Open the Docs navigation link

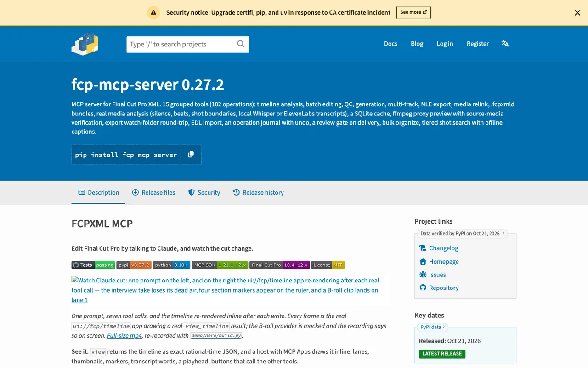click(390, 44)
